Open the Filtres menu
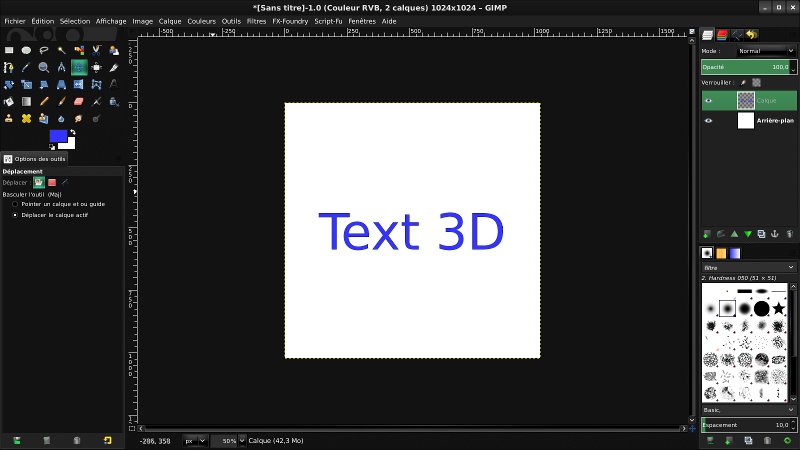Image resolution: width=800 pixels, height=450 pixels. [256, 21]
